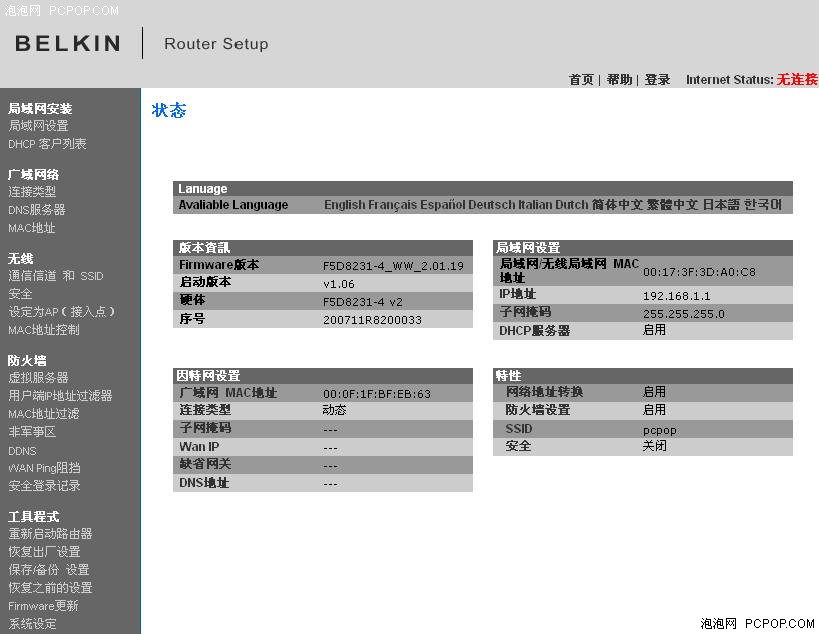819x634 pixels.
Task: Open MAC地址控制 page
Action: (44, 330)
